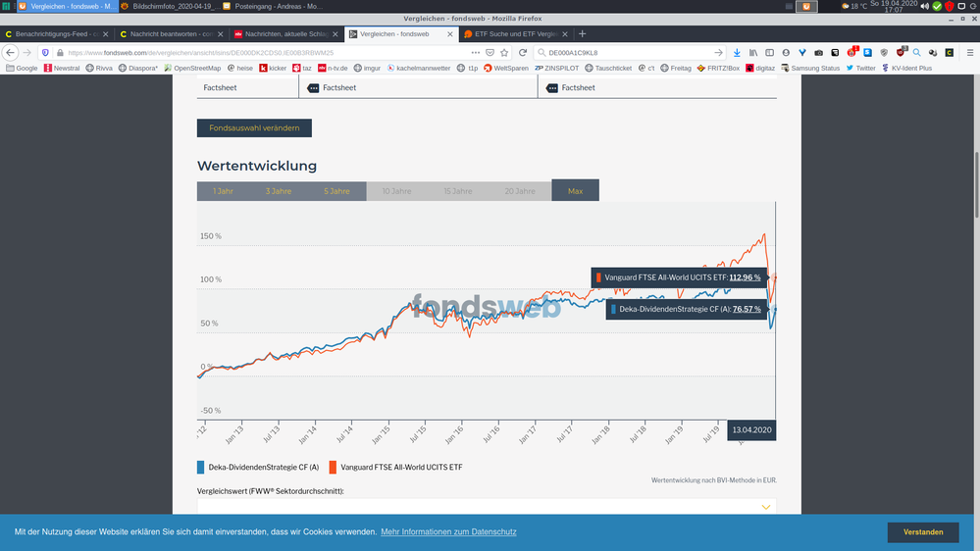Image resolution: width=980 pixels, height=551 pixels.
Task: Click the camera screenshot extension icon
Action: coord(819,52)
